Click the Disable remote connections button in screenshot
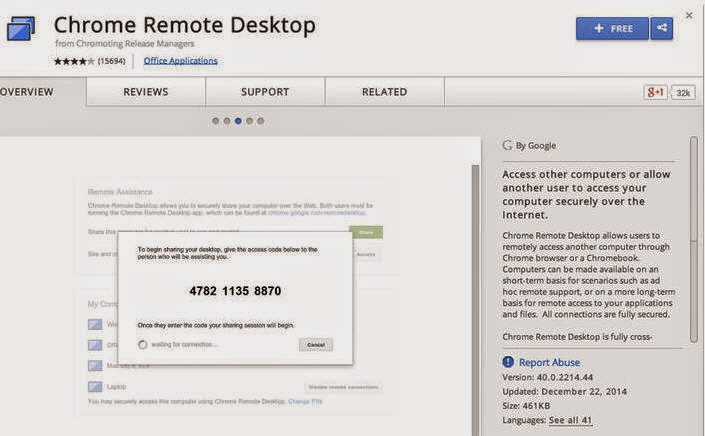 (344, 387)
